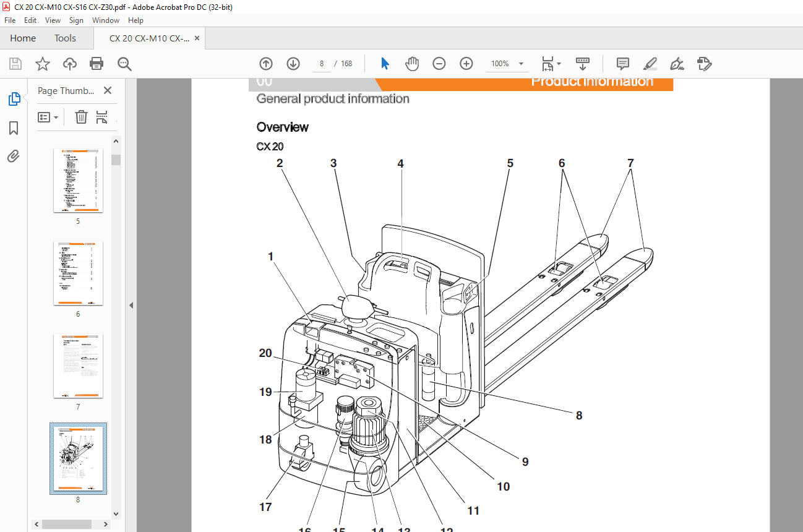803x532 pixels.
Task: Open the Sign menu
Action: [76, 20]
